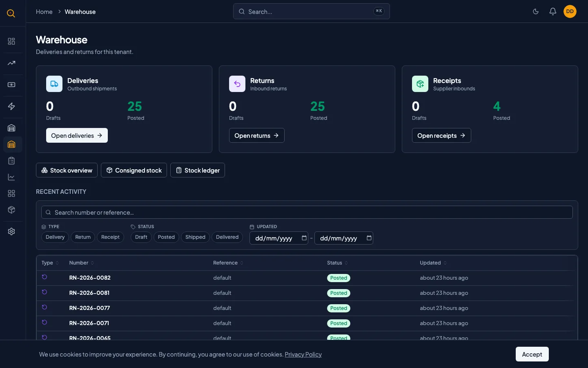588x368 pixels.
Task: Open the package box icon in the sidebar
Action: pyautogui.click(x=11, y=210)
